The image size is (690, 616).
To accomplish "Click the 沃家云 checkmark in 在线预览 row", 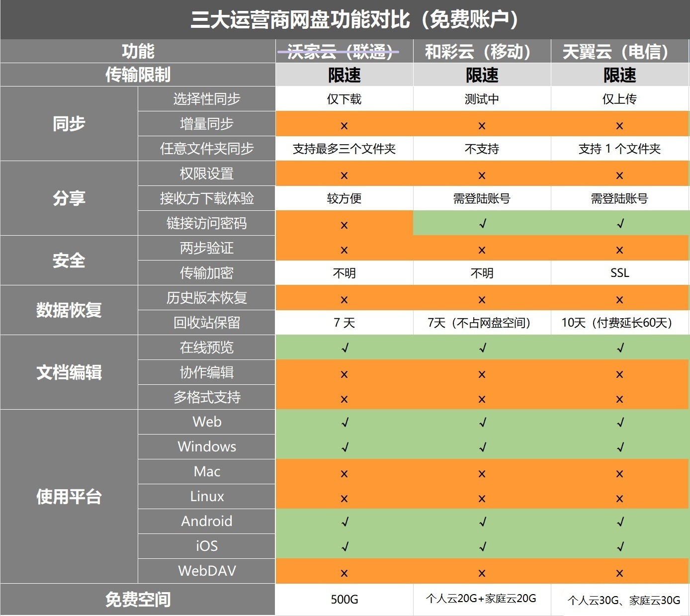I will [x=344, y=348].
